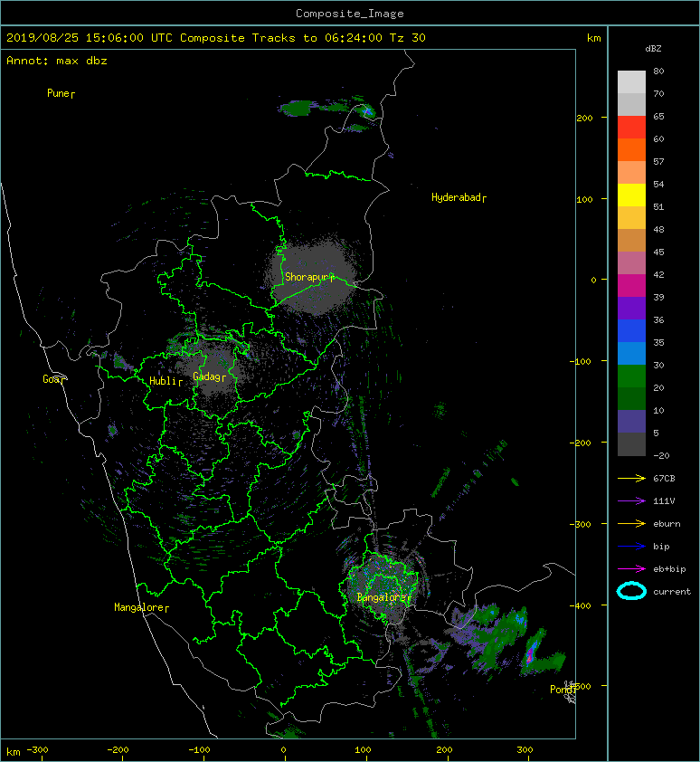Select the timestamp header 2019/08/25 15:06:00 UTC
The image size is (700, 762).
(90, 38)
